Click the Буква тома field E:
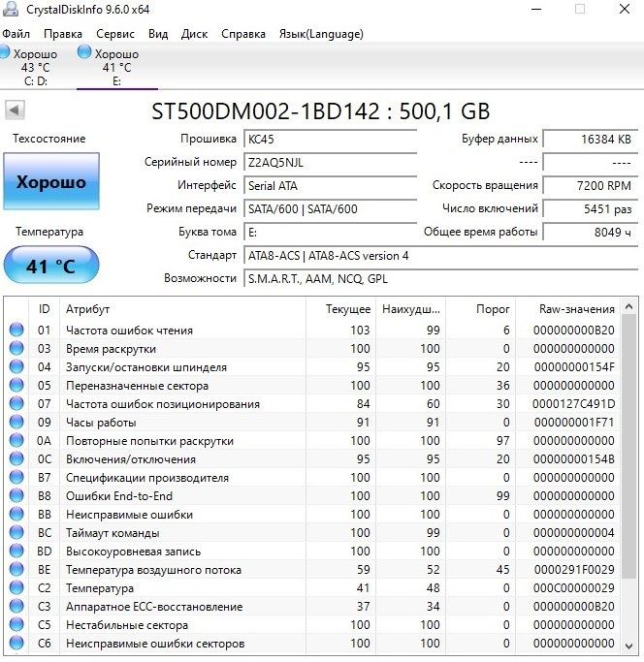Viewport: 644px width, 662px height. [x=330, y=232]
